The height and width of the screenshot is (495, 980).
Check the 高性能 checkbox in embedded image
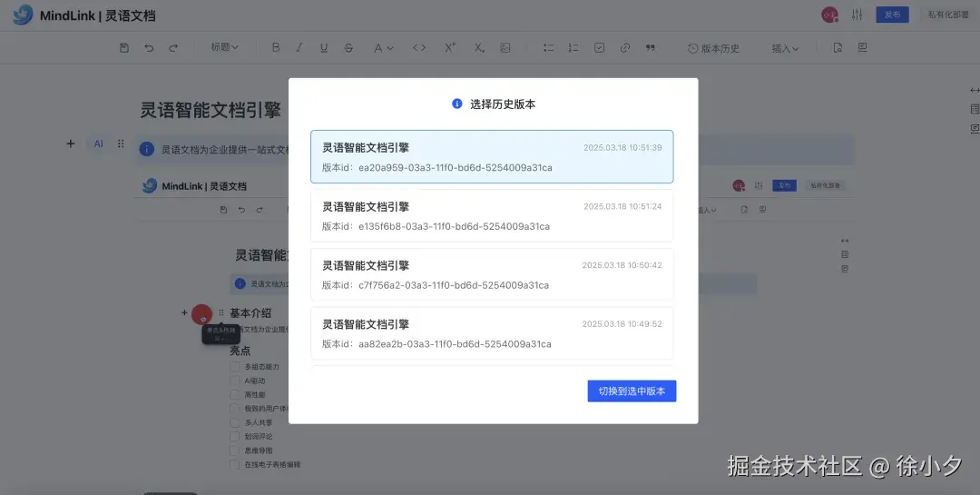coord(235,395)
